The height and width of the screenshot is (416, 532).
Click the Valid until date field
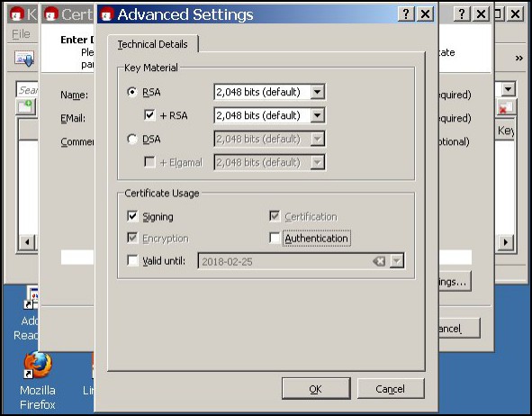[x=301, y=261]
